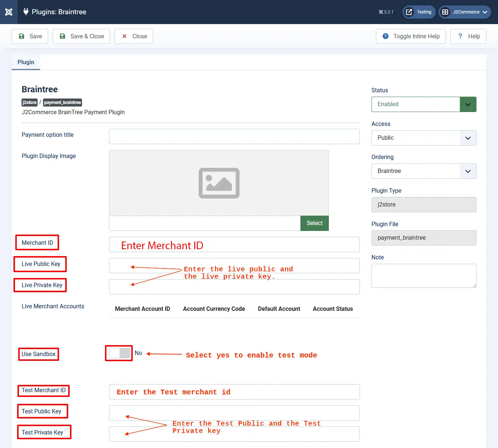This screenshot has height=448, width=498.
Task: Open the Help page
Action: click(468, 36)
